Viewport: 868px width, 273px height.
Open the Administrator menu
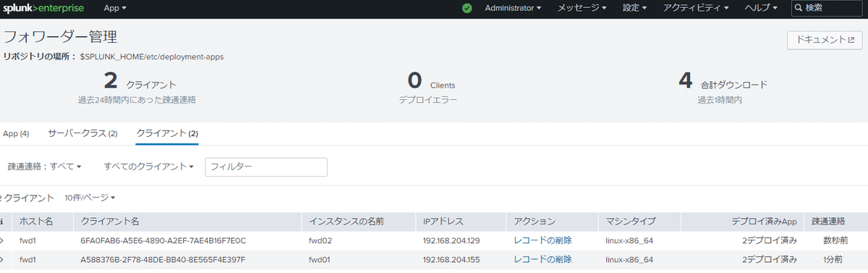click(x=513, y=8)
